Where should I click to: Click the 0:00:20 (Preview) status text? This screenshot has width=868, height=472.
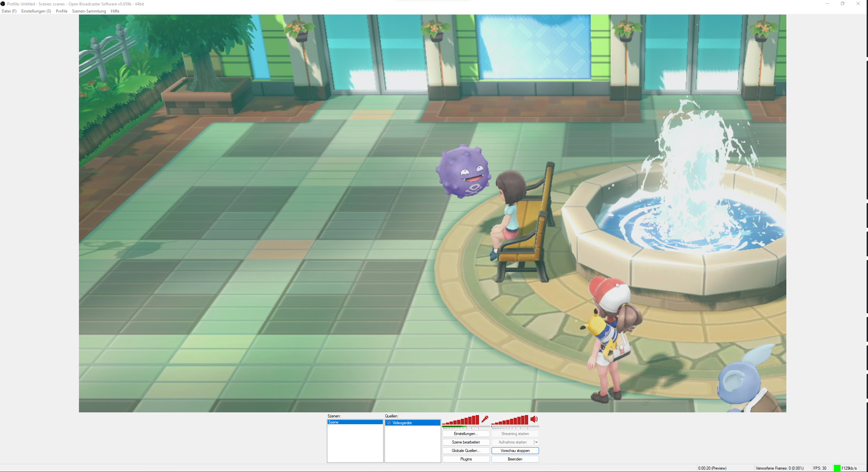[712, 468]
